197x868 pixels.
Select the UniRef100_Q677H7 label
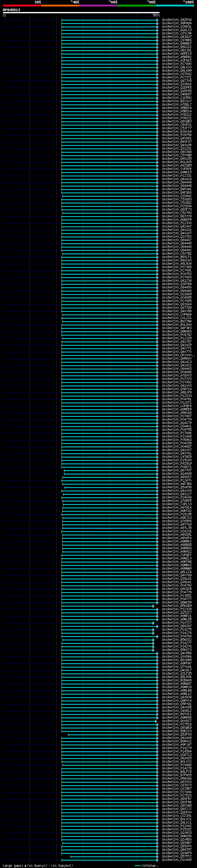176,470
